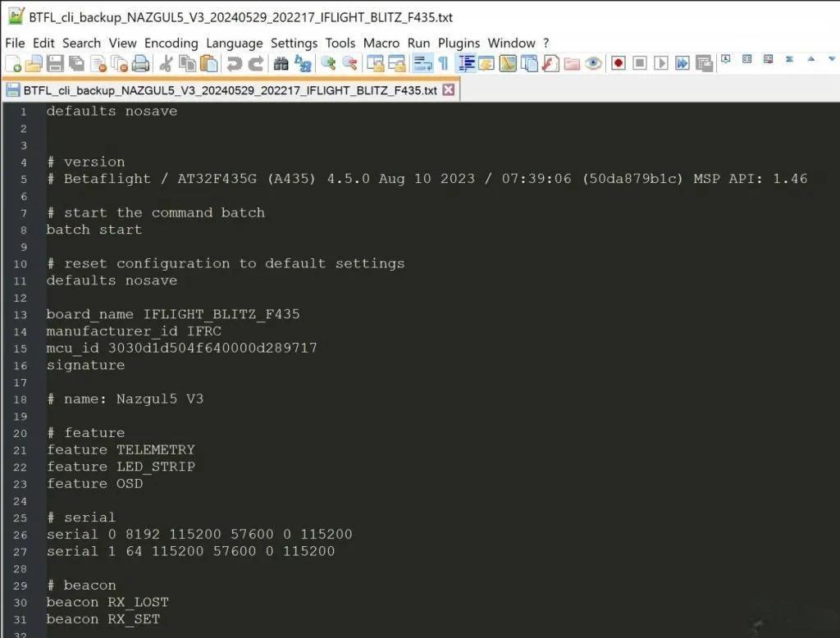Open the Macro menu

coord(381,43)
